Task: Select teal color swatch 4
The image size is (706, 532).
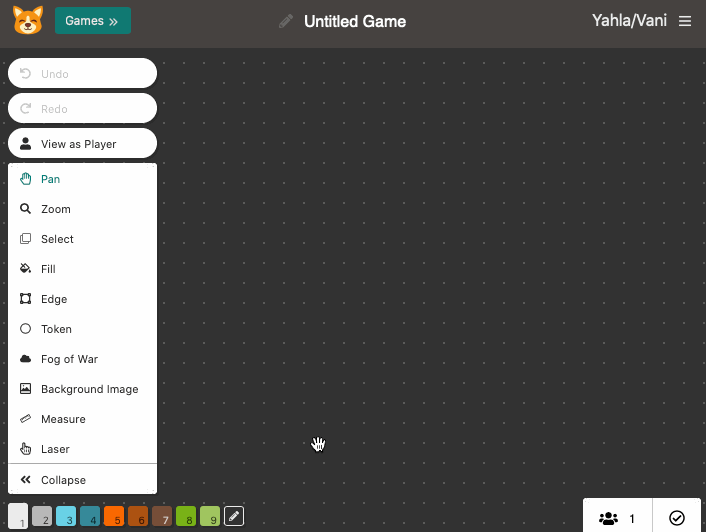Action: click(90, 516)
